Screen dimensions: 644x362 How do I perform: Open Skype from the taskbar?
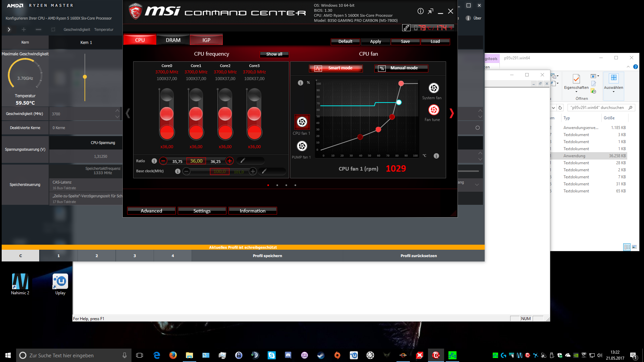click(x=272, y=355)
